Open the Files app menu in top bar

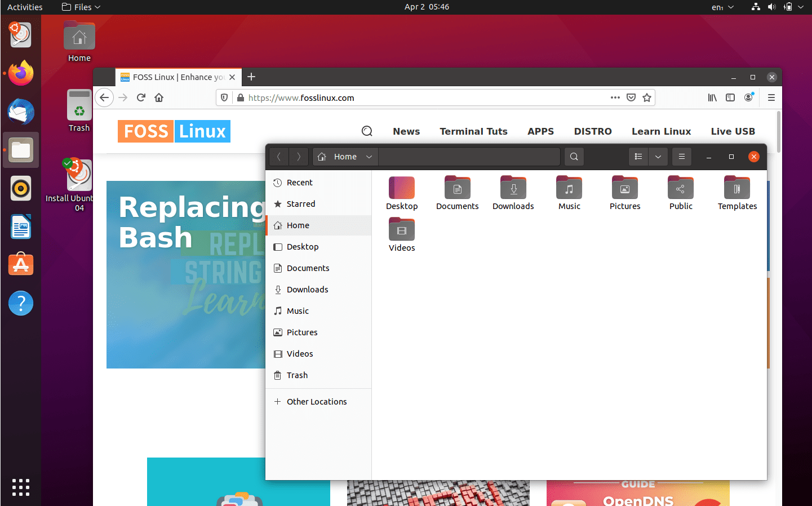click(81, 7)
